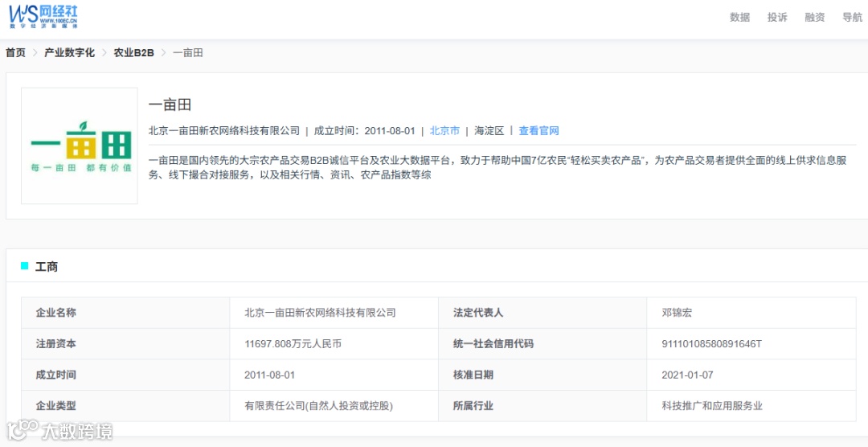Image resolution: width=868 pixels, height=447 pixels.
Task: Select the 一亩田 company title
Action: (170, 105)
